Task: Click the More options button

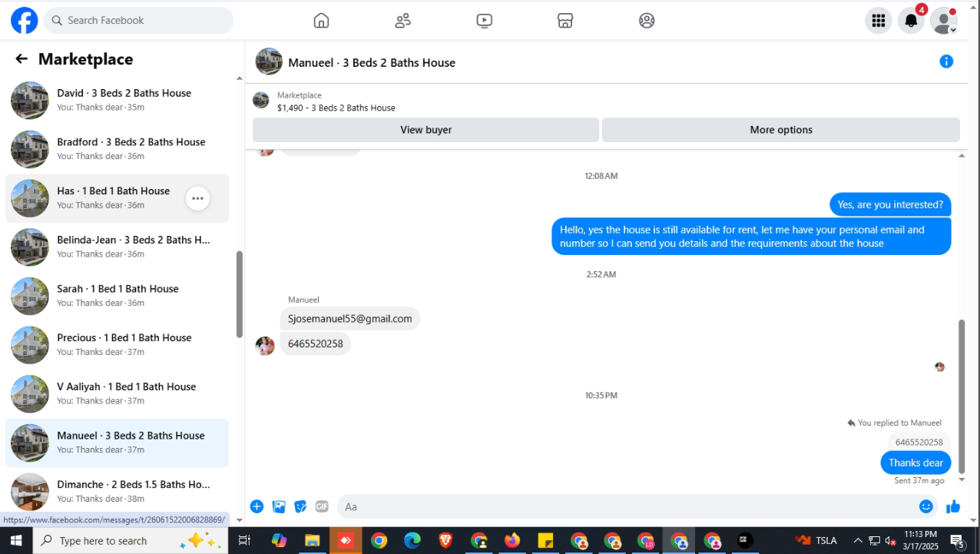Action: [781, 130]
